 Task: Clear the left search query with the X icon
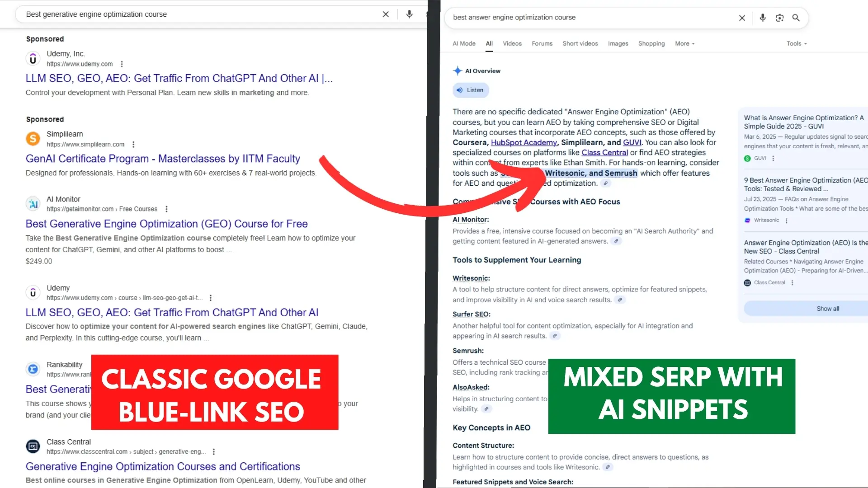[x=385, y=14]
